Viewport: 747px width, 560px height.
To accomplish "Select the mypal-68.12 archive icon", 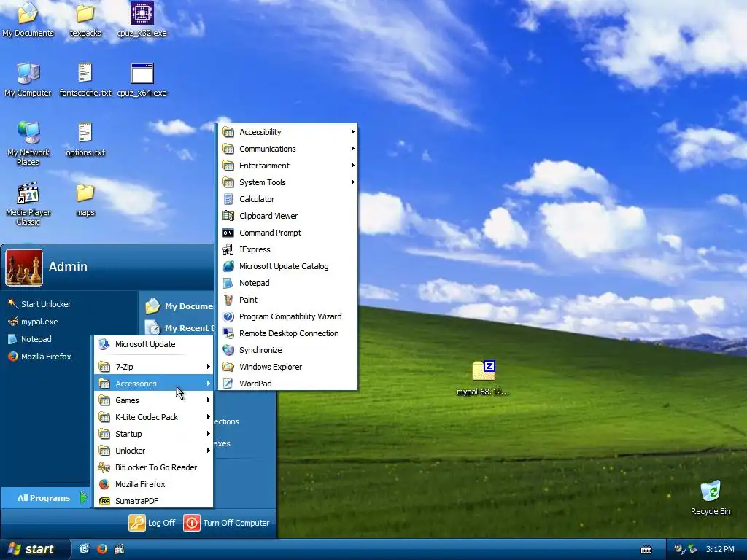I will coord(483,378).
